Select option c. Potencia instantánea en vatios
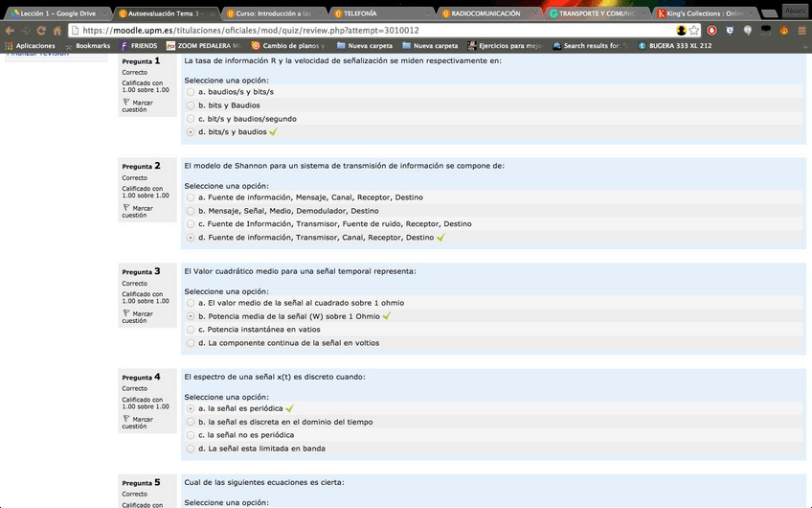 tap(191, 330)
